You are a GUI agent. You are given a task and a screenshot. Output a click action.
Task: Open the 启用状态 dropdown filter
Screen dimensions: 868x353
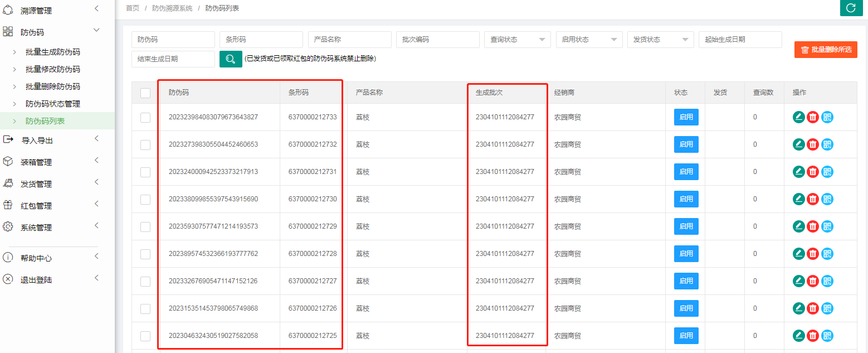589,40
